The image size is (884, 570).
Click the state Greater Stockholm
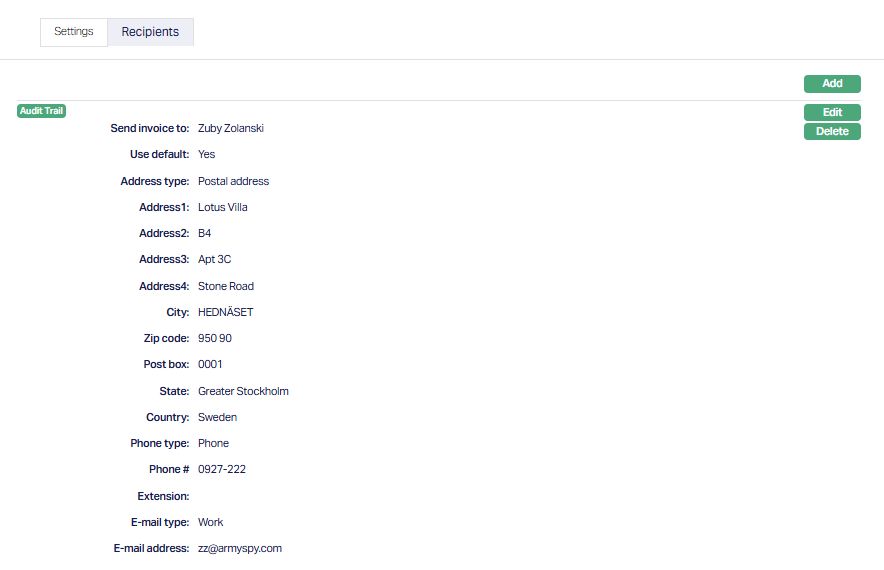243,391
